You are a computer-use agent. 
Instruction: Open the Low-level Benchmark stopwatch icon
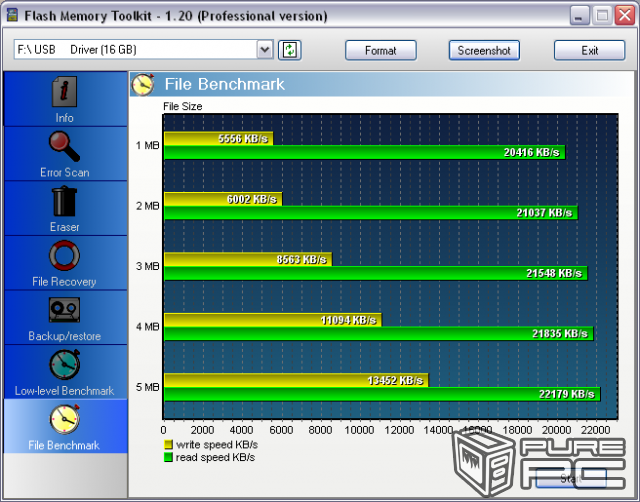64,364
